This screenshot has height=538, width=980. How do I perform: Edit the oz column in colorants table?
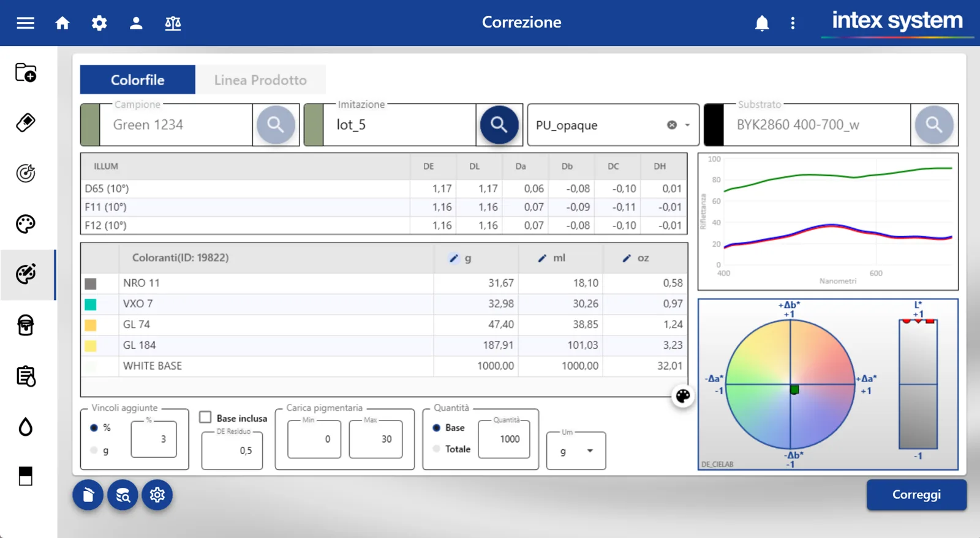pyautogui.click(x=627, y=258)
